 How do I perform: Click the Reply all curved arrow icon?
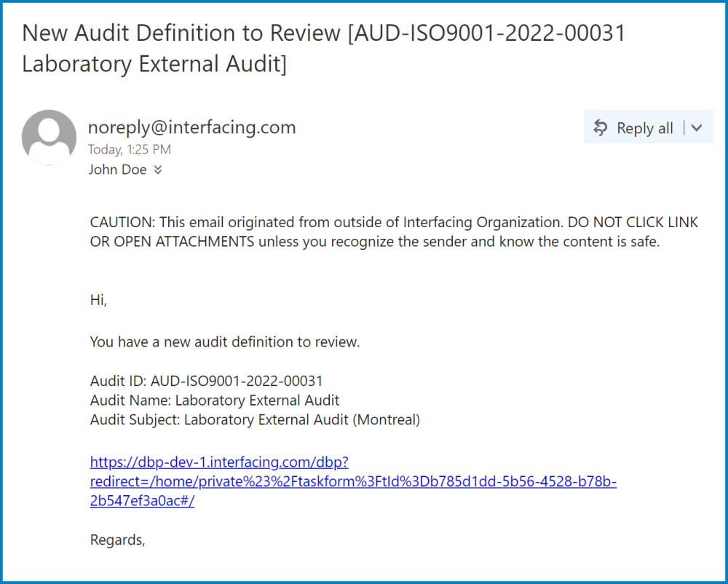point(600,127)
